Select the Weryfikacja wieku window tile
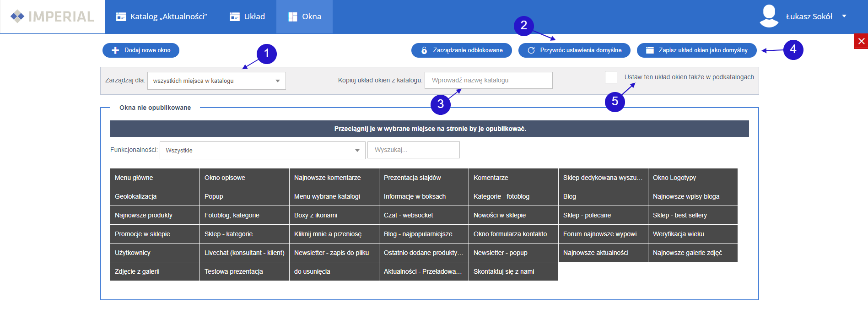Screen dimensions: 868x314 (692, 234)
